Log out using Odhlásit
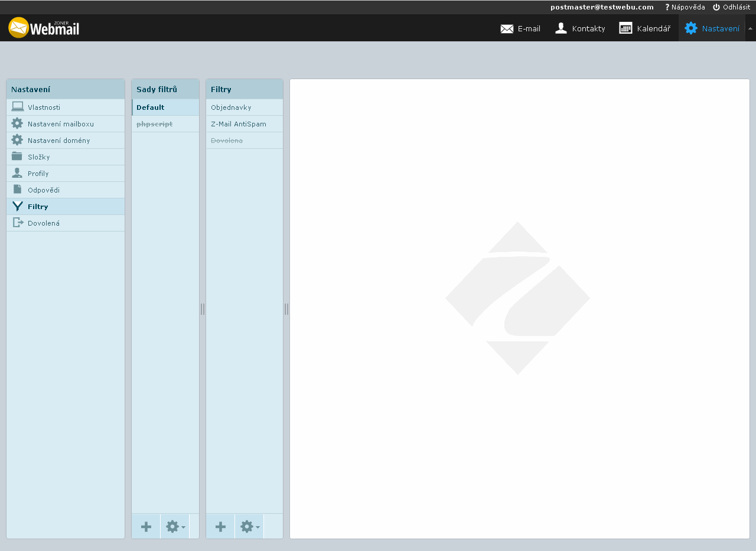Viewport: 756px width, 551px height. (x=731, y=7)
